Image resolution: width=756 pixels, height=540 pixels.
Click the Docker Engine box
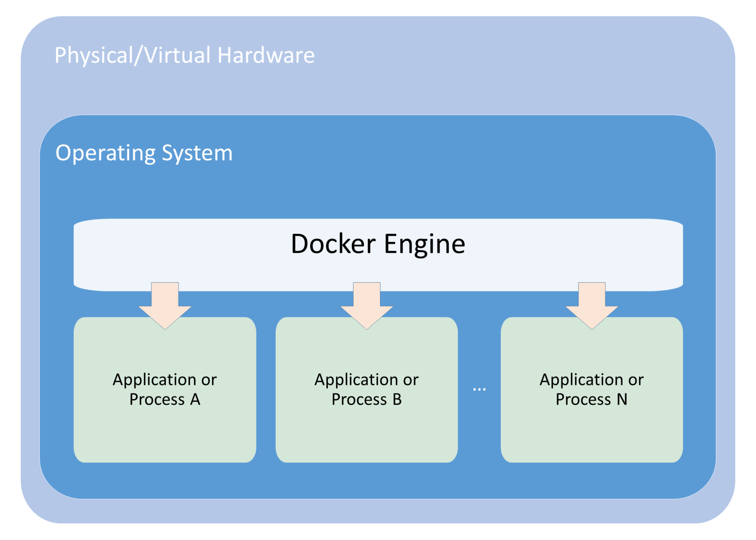378,255
